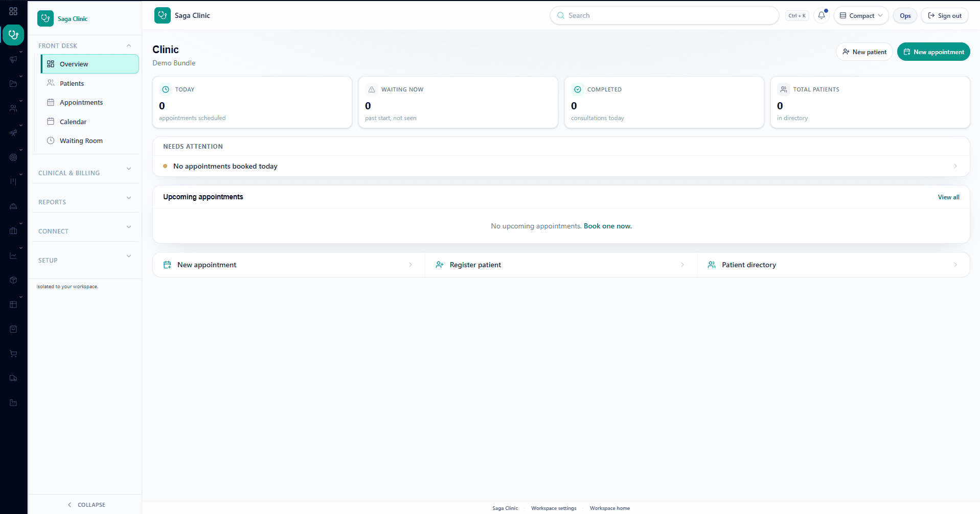
Task: Click the warning icon on Waiting Now card
Action: click(x=372, y=89)
